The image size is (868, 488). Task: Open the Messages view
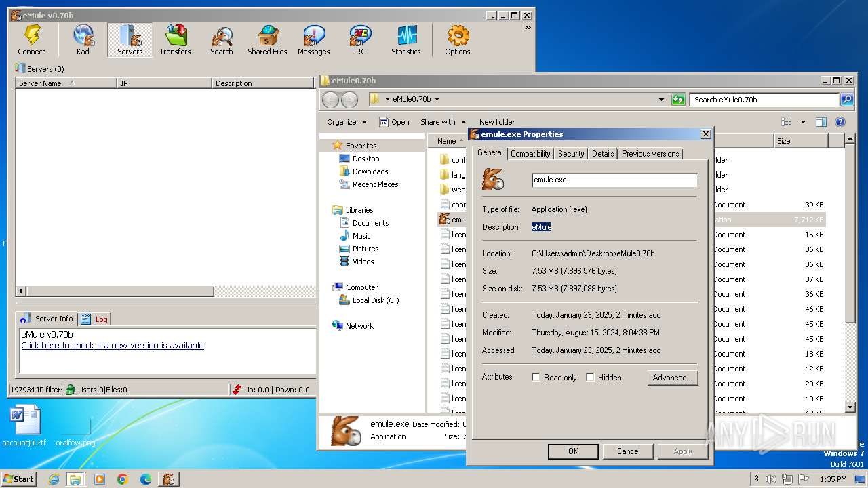point(313,40)
